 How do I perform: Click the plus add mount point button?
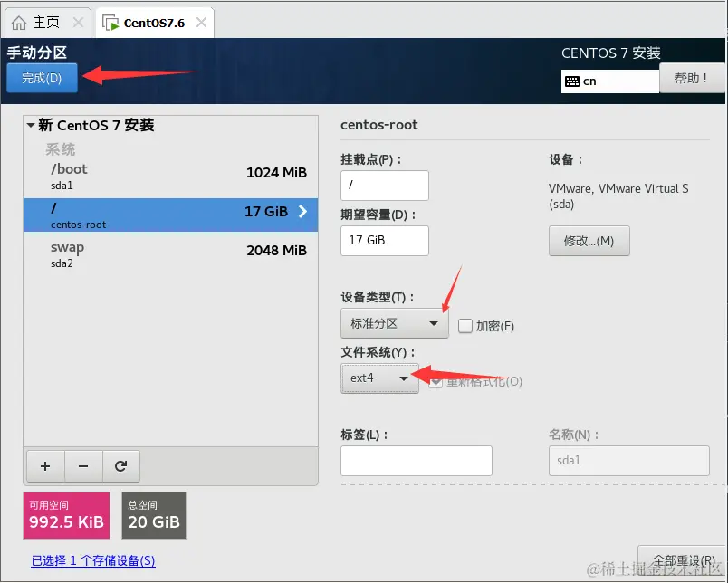point(45,466)
